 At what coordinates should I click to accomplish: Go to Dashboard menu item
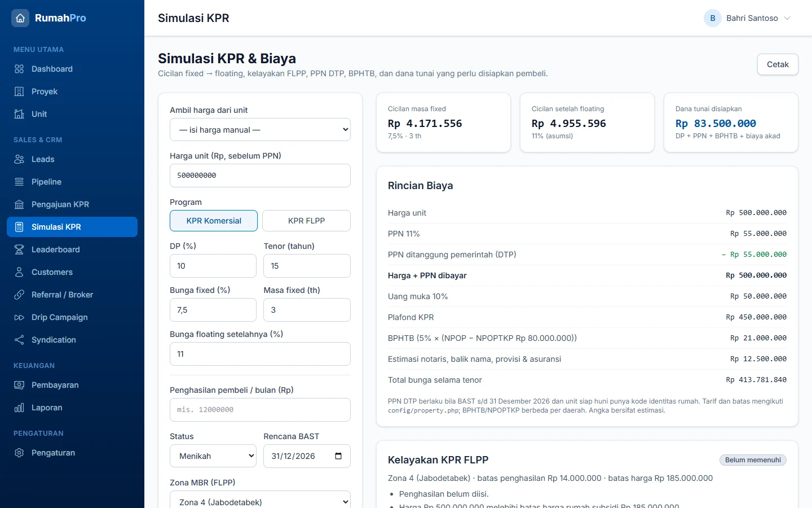pyautogui.click(x=72, y=69)
